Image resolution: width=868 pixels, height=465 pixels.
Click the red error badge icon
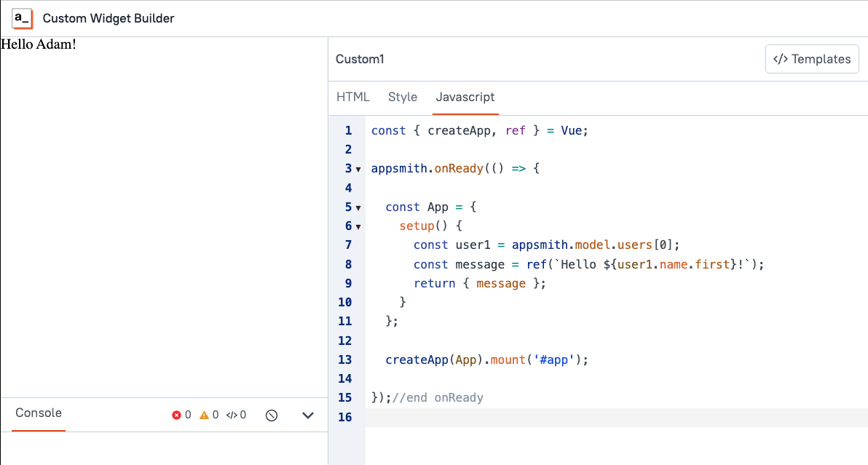pos(177,414)
